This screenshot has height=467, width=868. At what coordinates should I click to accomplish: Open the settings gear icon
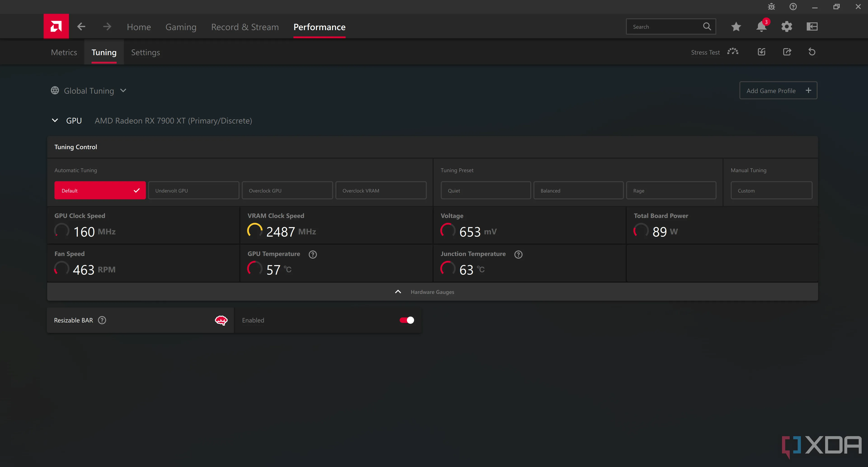pos(786,27)
